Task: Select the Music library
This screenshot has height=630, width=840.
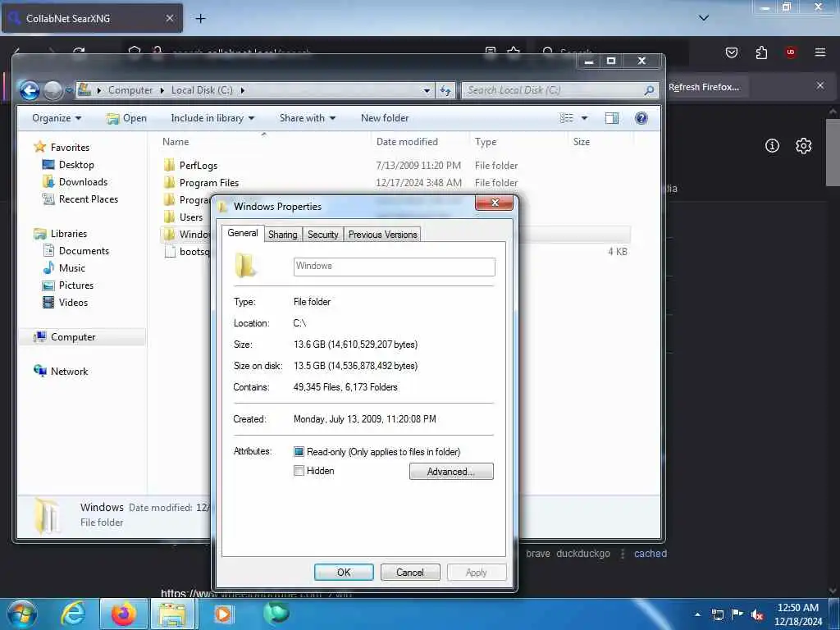Action: (x=72, y=268)
